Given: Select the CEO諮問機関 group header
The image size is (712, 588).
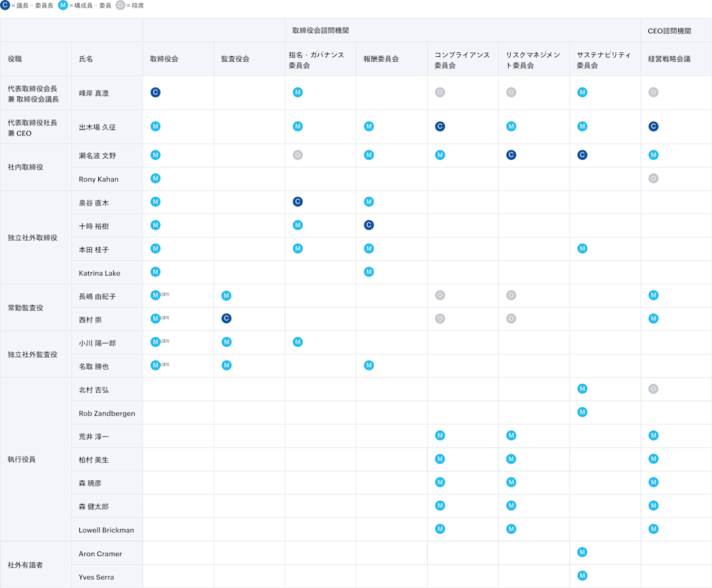Looking at the screenshot, I should [x=669, y=30].
